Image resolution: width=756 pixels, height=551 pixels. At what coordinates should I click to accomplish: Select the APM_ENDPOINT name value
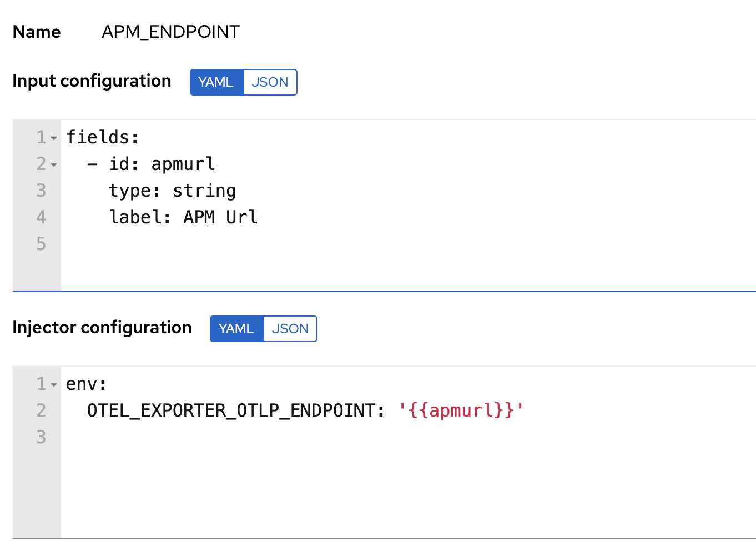[x=170, y=32]
